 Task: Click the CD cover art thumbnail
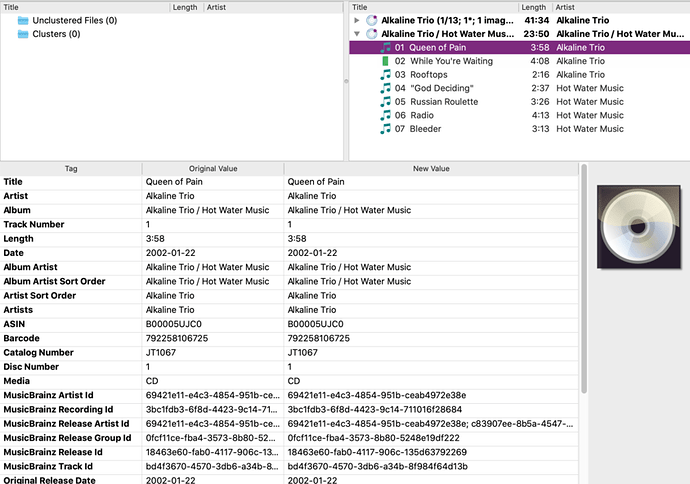639,227
